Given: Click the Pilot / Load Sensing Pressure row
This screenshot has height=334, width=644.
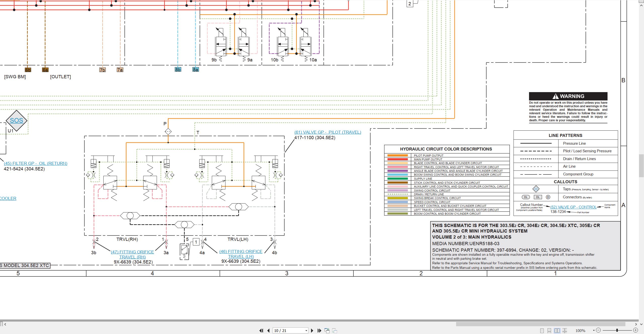Looking at the screenshot, I should [566, 151].
